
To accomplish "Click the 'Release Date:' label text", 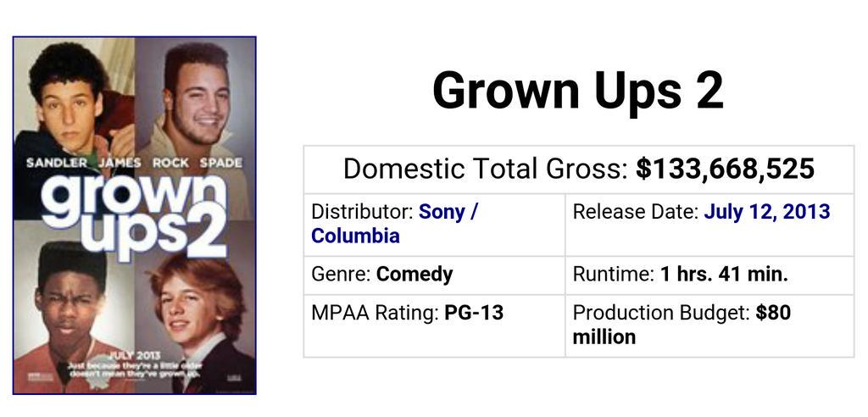I will tap(636, 212).
